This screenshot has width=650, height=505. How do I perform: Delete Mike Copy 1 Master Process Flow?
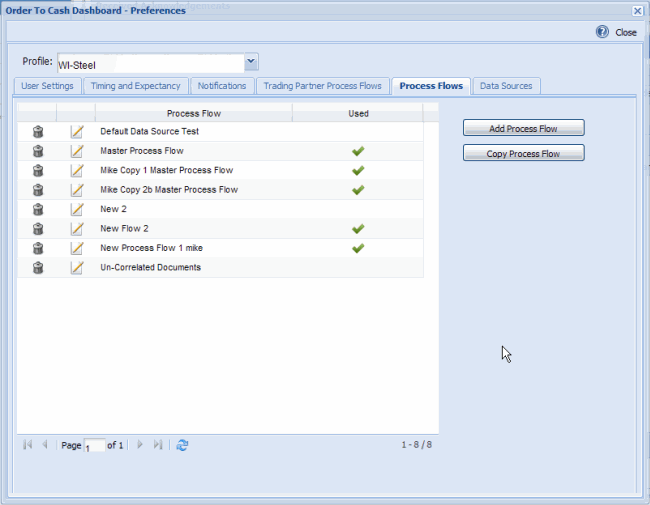click(x=38, y=171)
